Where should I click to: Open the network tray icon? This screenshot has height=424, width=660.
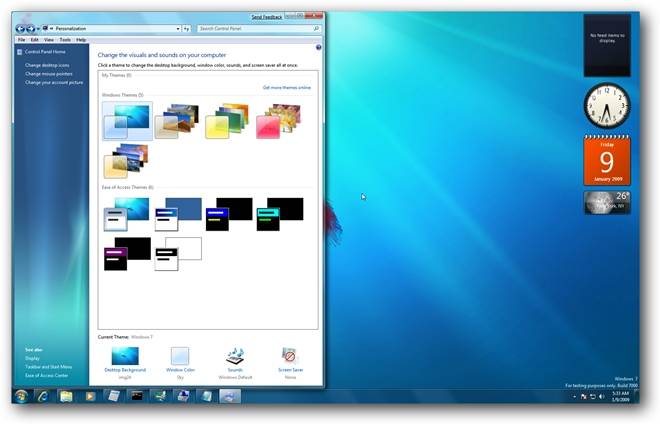(x=593, y=397)
